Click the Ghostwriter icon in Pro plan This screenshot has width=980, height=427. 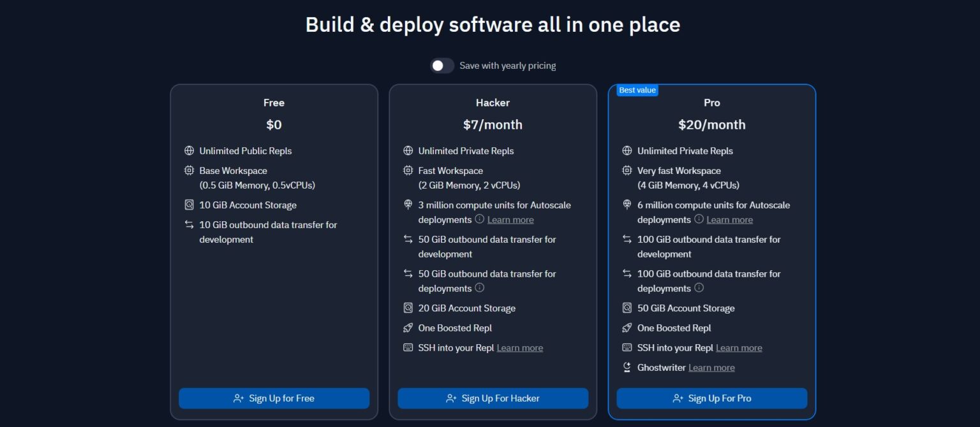pyautogui.click(x=627, y=368)
